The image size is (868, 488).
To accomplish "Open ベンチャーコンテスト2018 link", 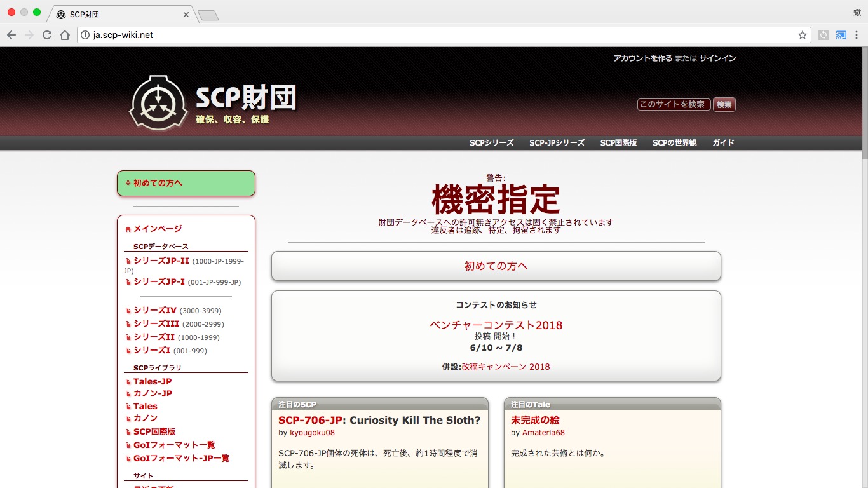I will tap(496, 325).
